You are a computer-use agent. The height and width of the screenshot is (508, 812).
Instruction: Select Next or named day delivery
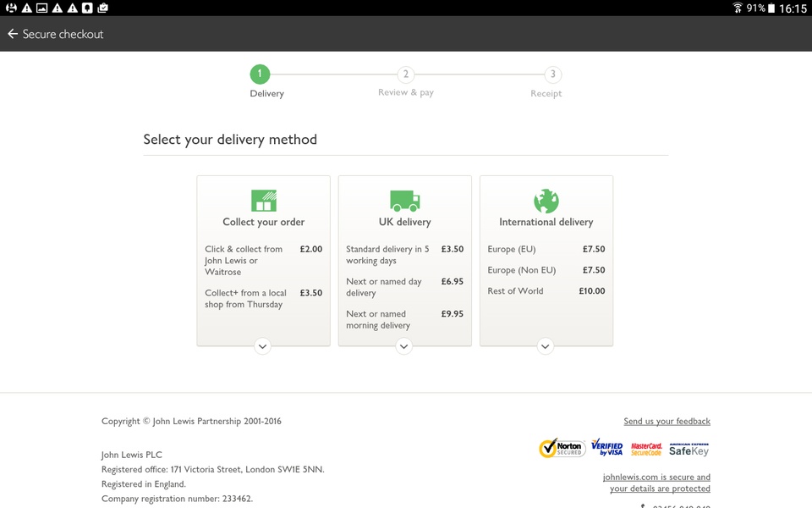(x=384, y=287)
